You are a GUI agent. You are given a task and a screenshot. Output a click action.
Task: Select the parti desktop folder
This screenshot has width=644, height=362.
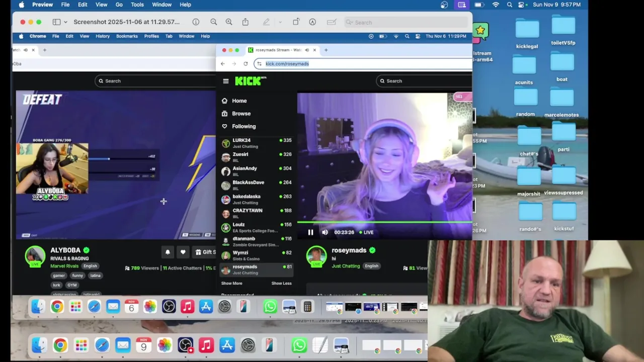(x=563, y=137)
